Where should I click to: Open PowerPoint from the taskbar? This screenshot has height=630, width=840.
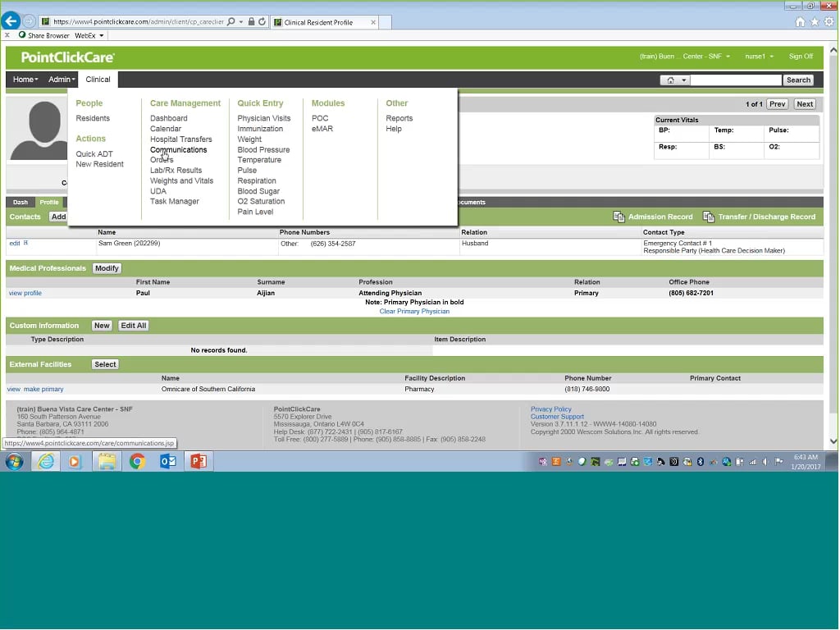pyautogui.click(x=198, y=461)
